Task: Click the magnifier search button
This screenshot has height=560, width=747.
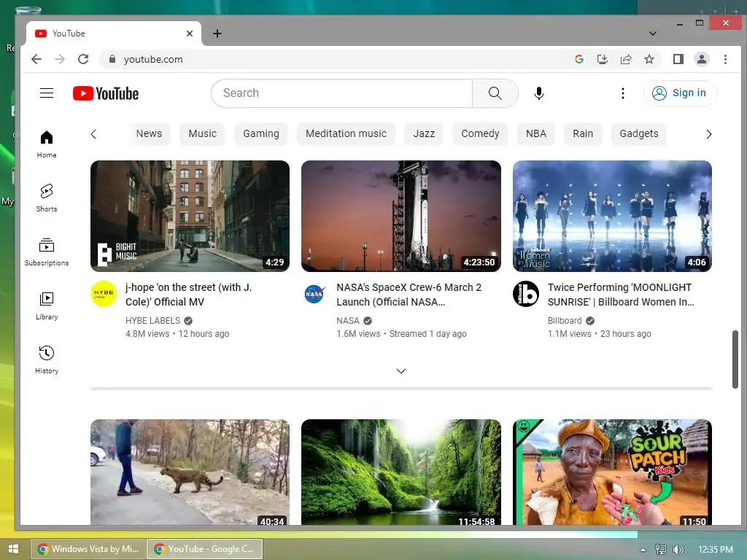Action: click(495, 93)
